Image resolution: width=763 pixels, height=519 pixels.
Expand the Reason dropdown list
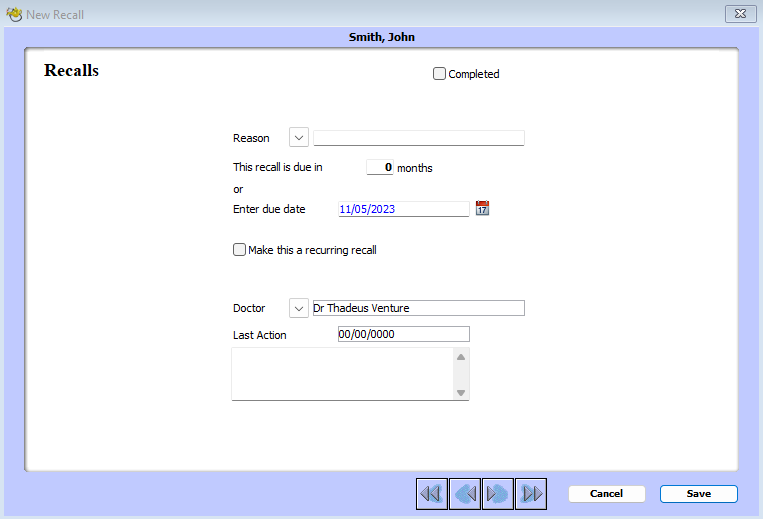(x=299, y=138)
